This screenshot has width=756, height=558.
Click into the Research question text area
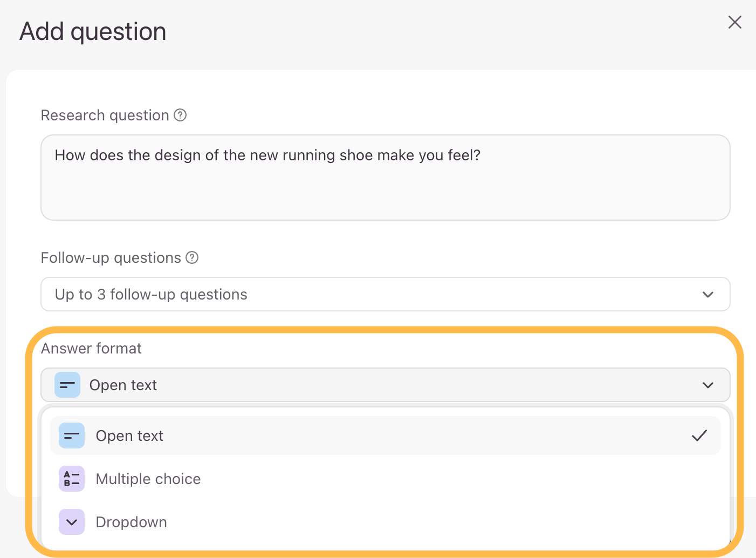386,178
